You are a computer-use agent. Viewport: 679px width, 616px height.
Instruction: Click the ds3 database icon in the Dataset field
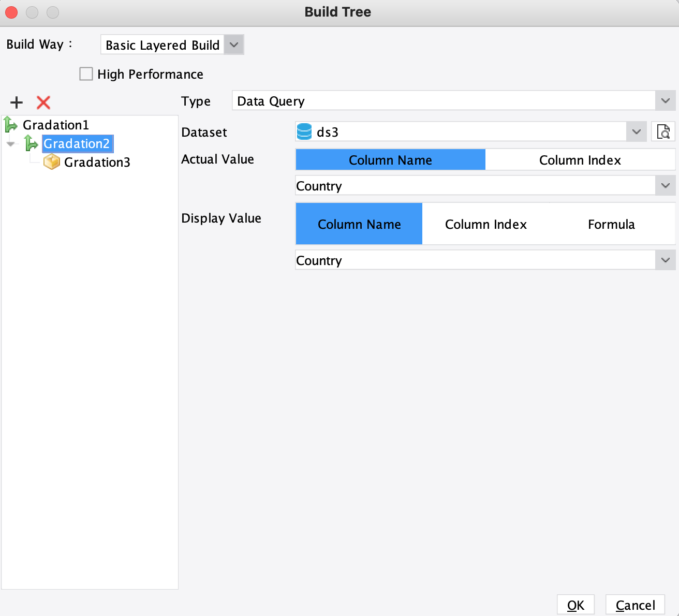[x=305, y=131]
